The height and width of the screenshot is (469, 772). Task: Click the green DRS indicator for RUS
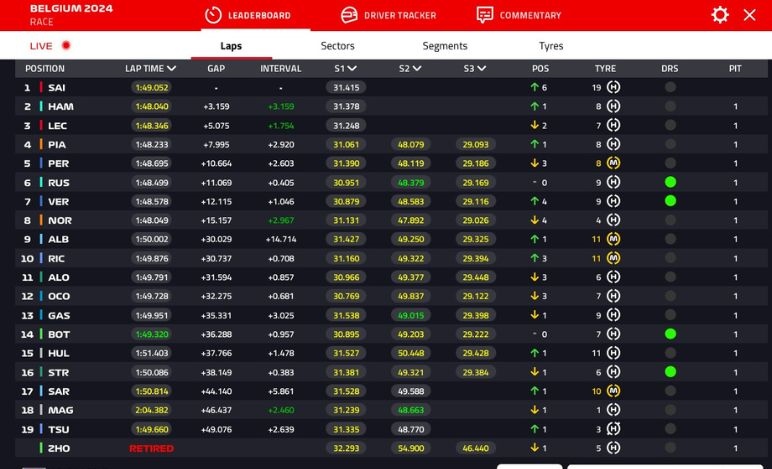(670, 182)
